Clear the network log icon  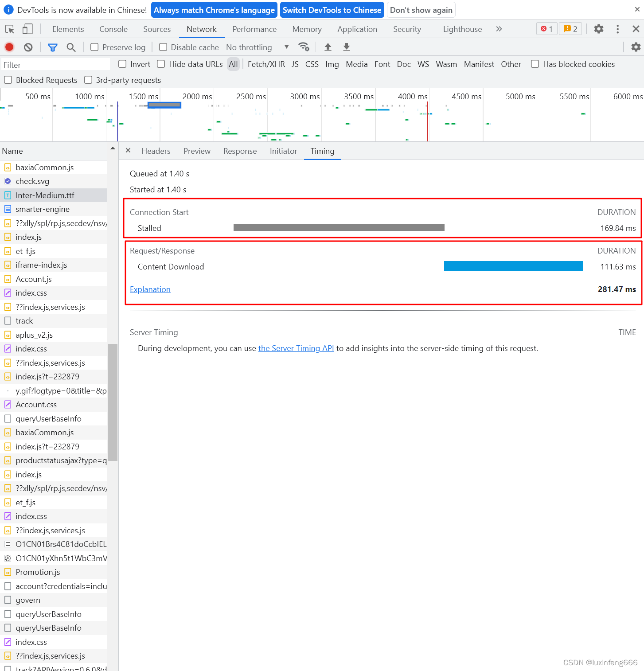coord(28,47)
